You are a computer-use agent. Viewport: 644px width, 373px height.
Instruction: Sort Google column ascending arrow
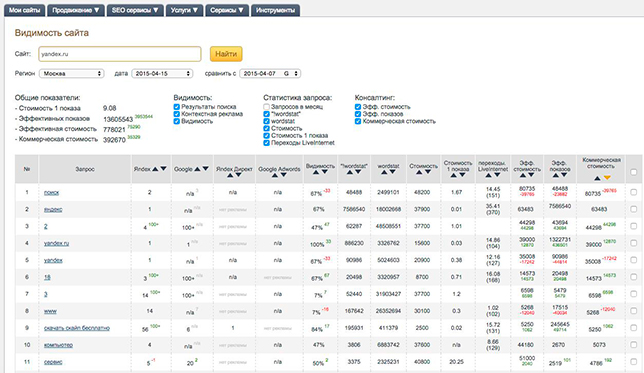pyautogui.click(x=197, y=169)
